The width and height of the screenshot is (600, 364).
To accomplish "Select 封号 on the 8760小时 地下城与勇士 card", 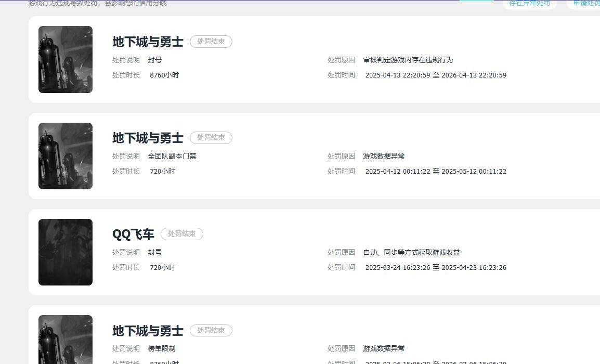I will click(x=154, y=60).
